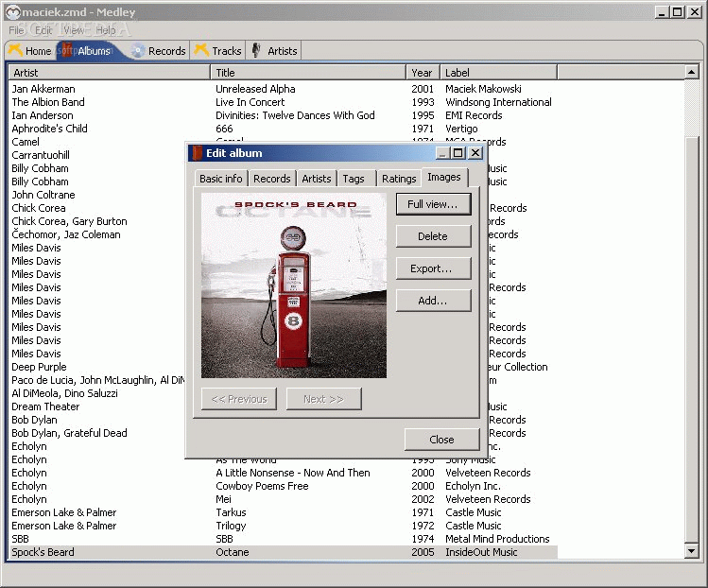Click the Add... button
The width and height of the screenshot is (708, 588).
pos(433,301)
